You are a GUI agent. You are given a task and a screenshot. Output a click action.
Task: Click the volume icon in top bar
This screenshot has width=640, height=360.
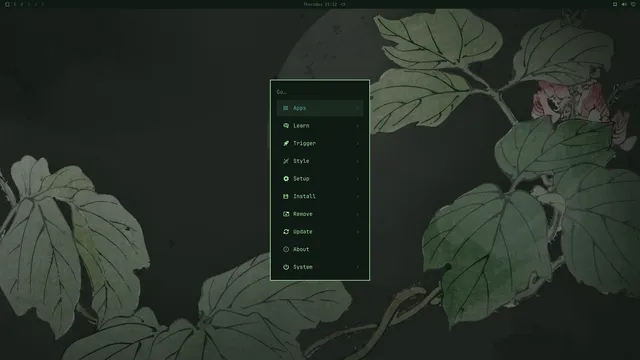[x=624, y=4]
